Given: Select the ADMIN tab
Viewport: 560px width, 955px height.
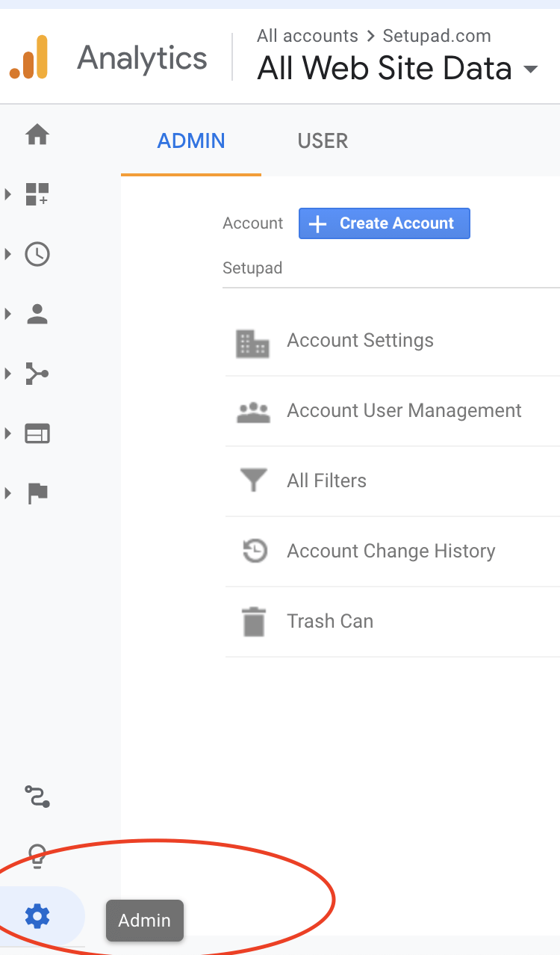Looking at the screenshot, I should point(191,140).
